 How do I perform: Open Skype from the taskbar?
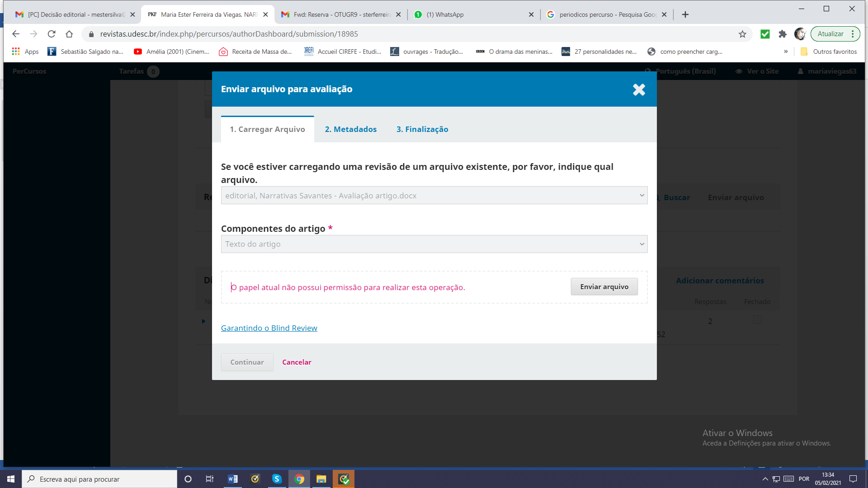click(x=277, y=479)
